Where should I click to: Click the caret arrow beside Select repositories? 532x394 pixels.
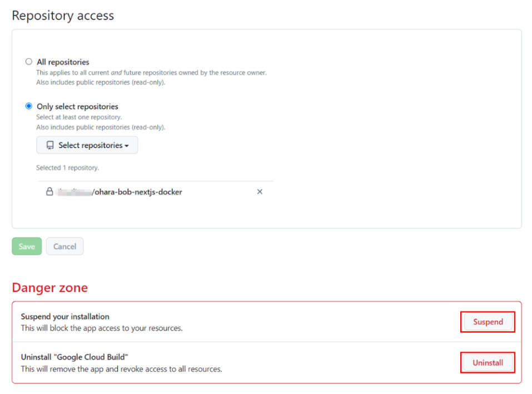pos(127,146)
